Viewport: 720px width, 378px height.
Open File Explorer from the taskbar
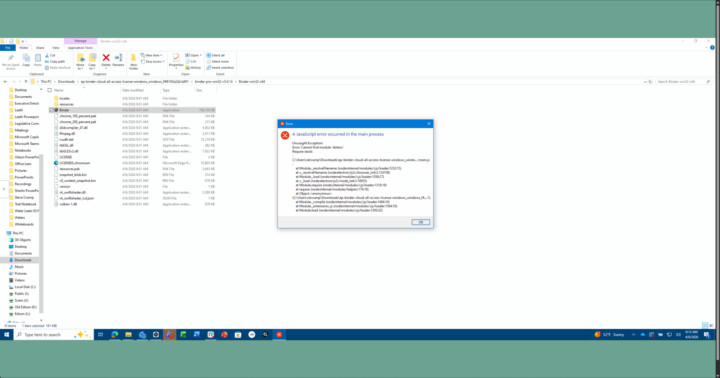pos(129,335)
